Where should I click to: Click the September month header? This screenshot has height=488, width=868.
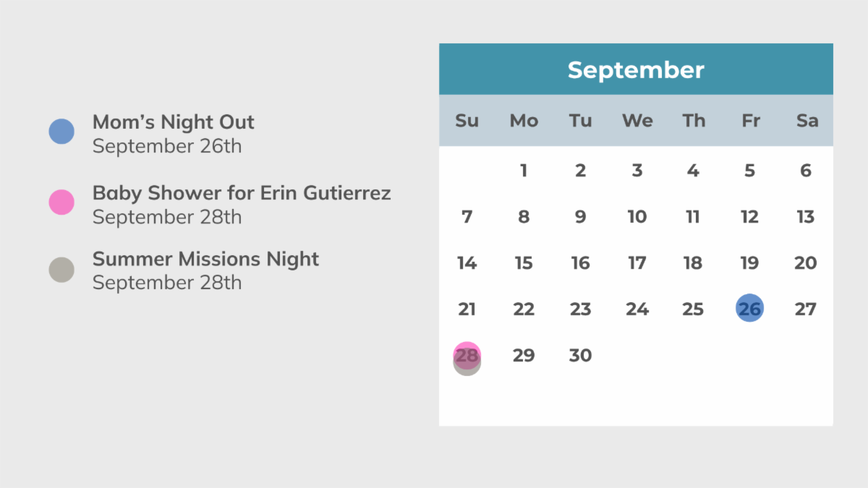[x=636, y=69]
